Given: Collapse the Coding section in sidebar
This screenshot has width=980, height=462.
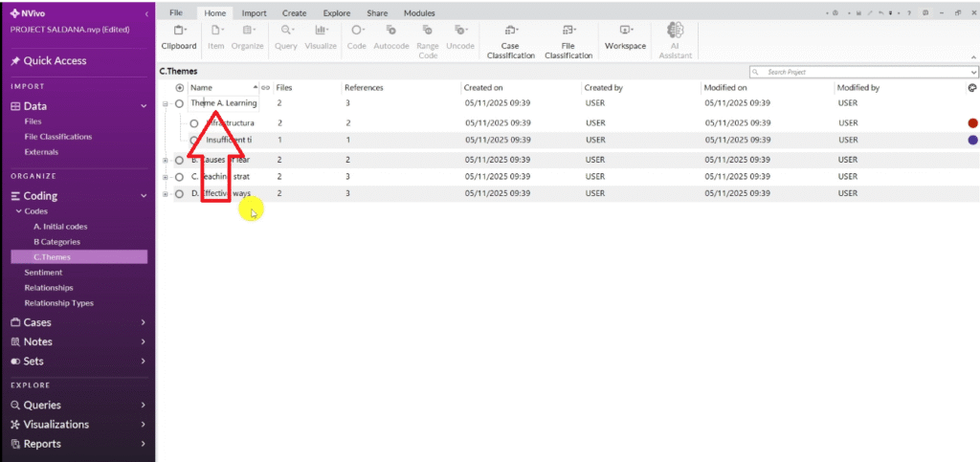Looking at the screenshot, I should tap(143, 195).
